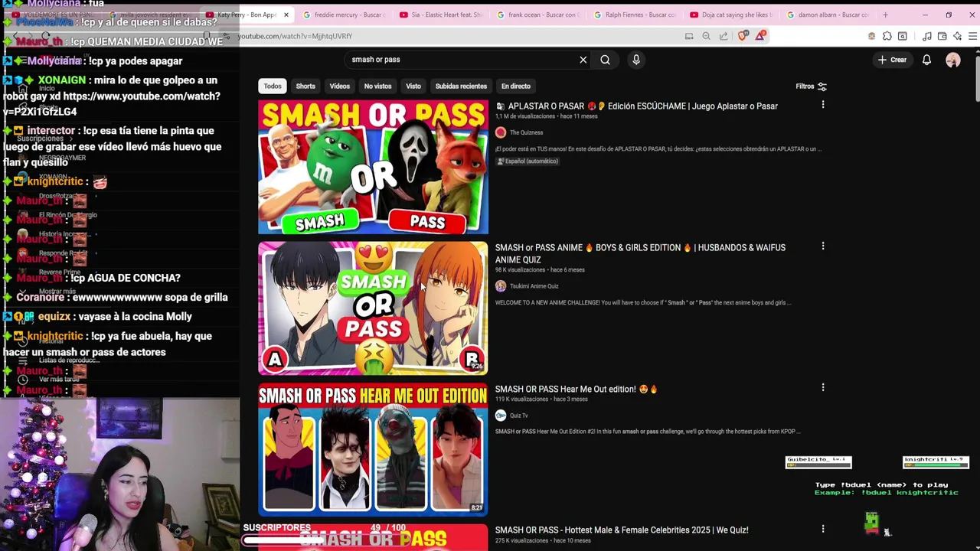Click the share page icon in address bar
980x551 pixels.
(724, 36)
